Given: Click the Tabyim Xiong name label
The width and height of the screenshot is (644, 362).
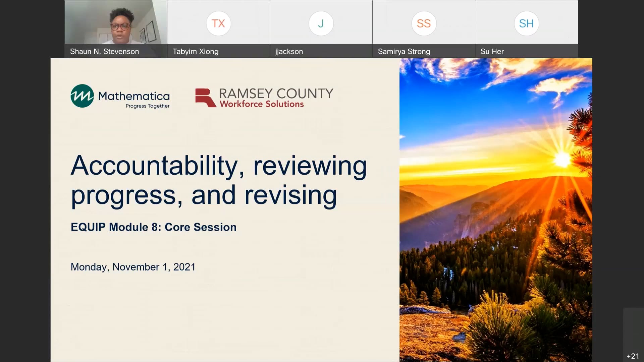Looking at the screenshot, I should click(x=196, y=51).
